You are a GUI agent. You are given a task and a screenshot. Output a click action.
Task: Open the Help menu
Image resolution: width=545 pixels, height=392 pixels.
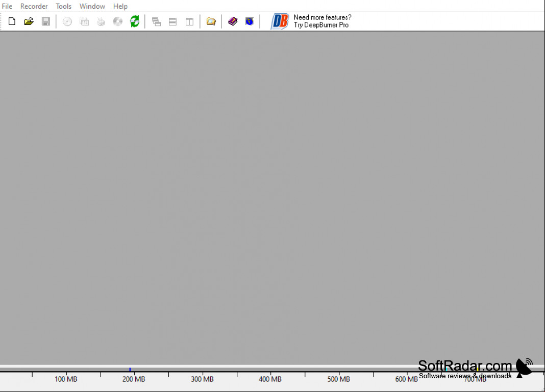pos(120,6)
